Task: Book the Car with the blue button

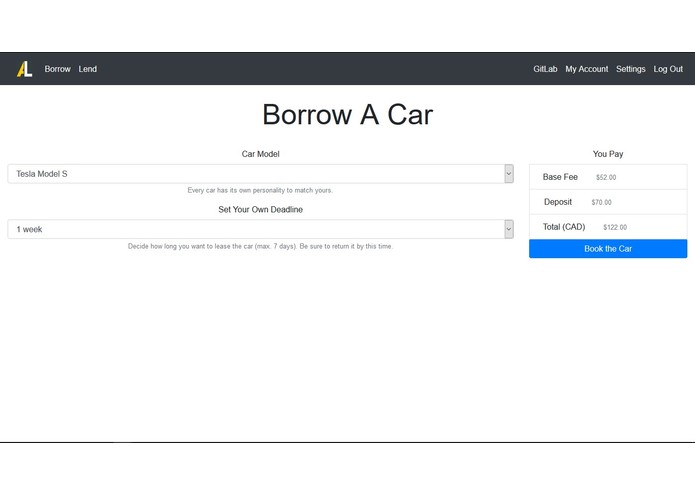Action: pyautogui.click(x=608, y=249)
